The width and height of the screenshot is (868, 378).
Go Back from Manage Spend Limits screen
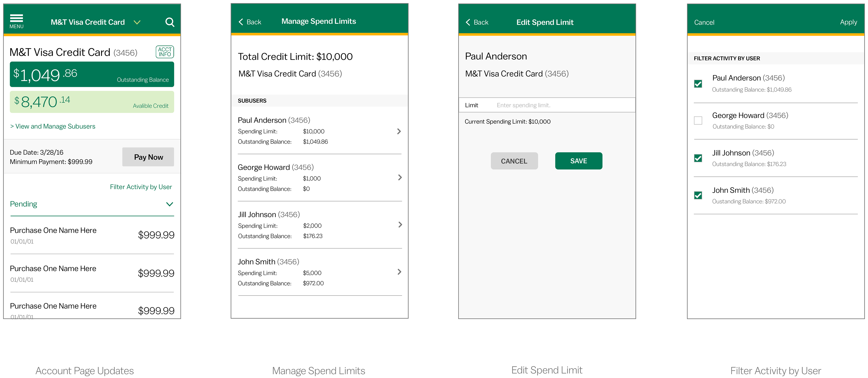point(250,22)
